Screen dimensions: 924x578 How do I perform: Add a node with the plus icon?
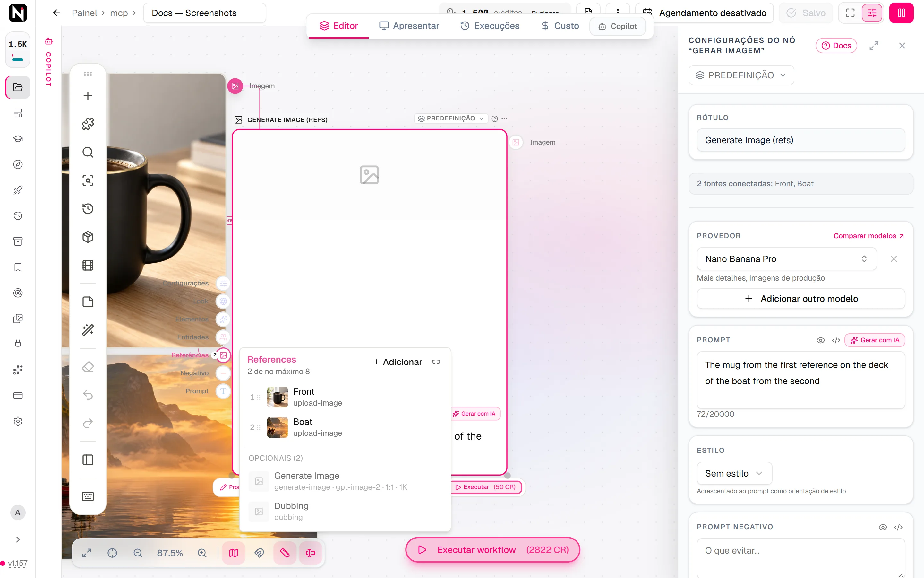pos(88,96)
